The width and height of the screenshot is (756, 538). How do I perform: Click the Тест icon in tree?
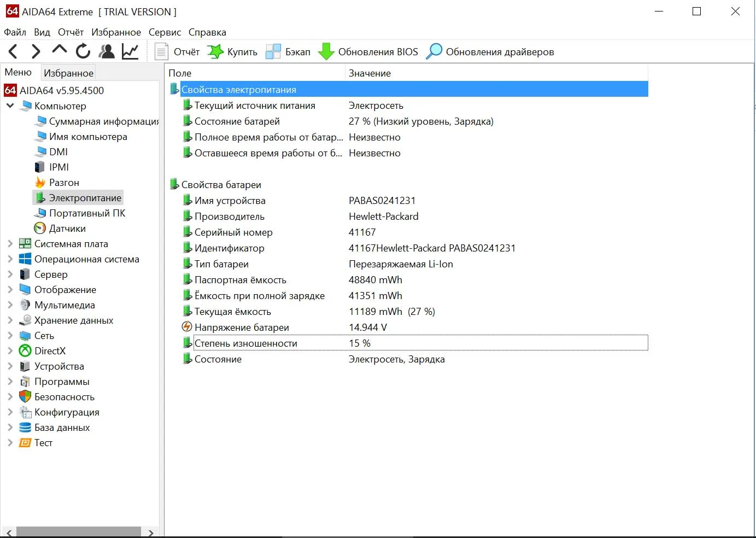click(25, 443)
